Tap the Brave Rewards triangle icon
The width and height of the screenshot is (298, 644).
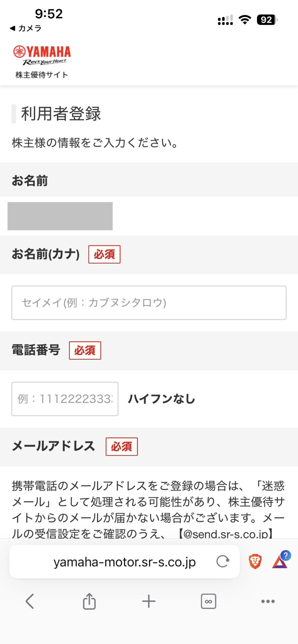tap(280, 561)
